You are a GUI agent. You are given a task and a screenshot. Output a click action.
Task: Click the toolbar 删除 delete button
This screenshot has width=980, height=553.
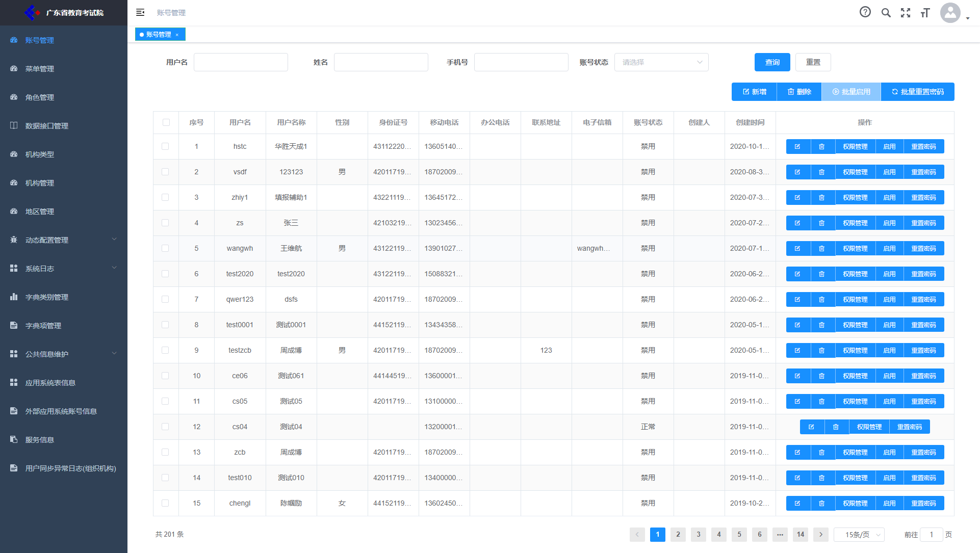tap(799, 92)
